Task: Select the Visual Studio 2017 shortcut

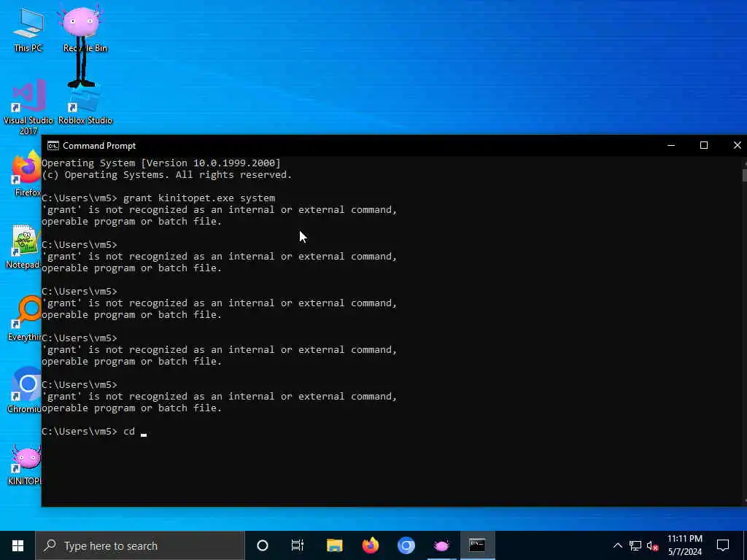Action: point(28,107)
